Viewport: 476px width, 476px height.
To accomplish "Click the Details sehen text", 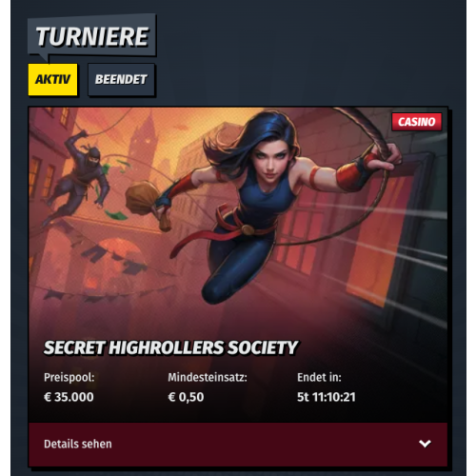I will coord(78,444).
